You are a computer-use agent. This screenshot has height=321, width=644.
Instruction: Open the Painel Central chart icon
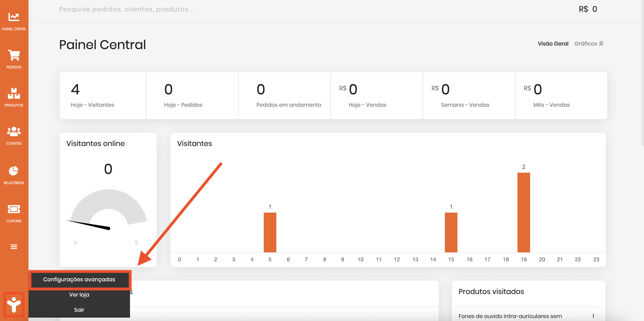[14, 17]
